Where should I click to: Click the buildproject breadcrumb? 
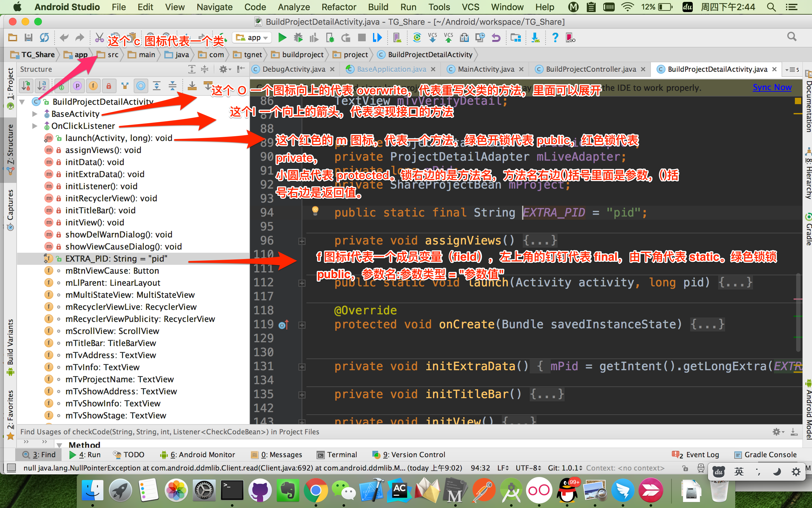point(298,54)
